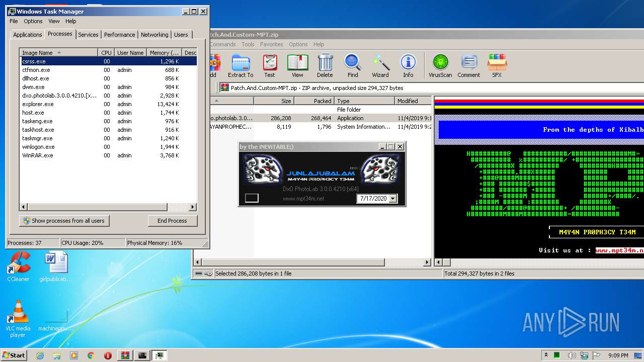Switch to WinRAR taskbar button
This screenshot has width=644, height=362.
pos(125,355)
